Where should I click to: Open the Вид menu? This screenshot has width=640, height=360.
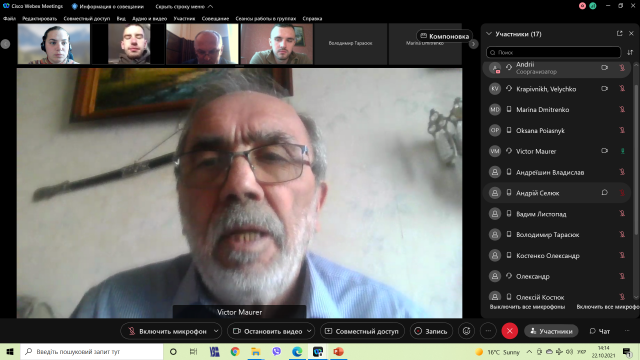point(121,18)
